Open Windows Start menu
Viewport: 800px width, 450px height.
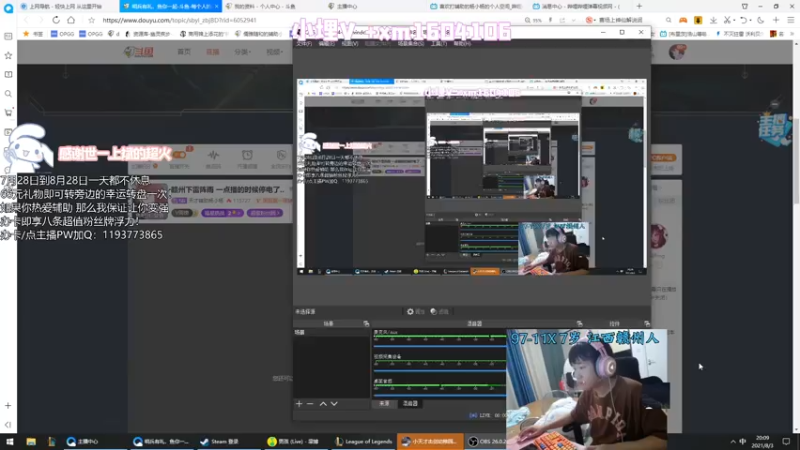(x=10, y=441)
